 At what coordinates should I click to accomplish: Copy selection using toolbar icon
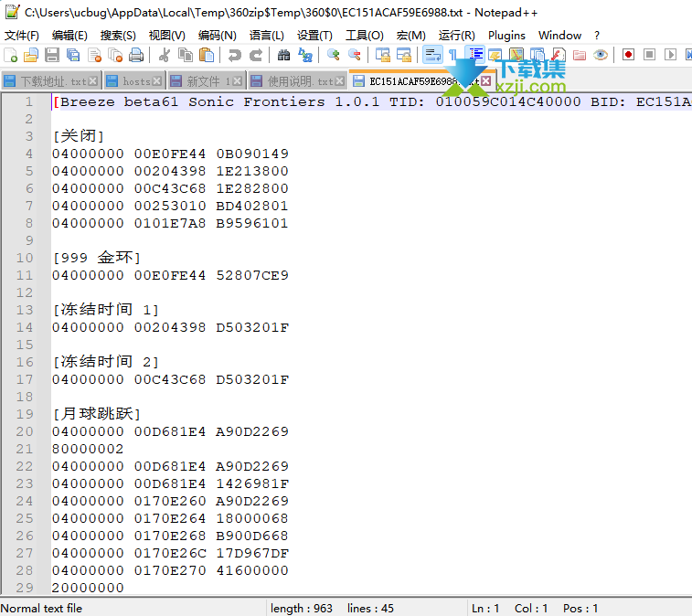[186, 55]
